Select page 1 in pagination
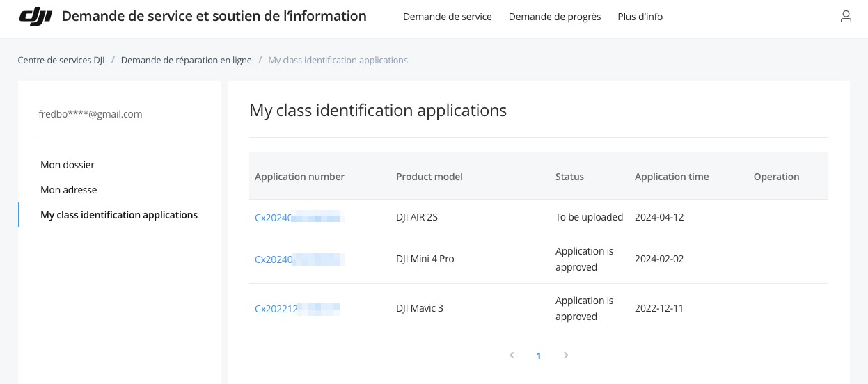 point(539,356)
